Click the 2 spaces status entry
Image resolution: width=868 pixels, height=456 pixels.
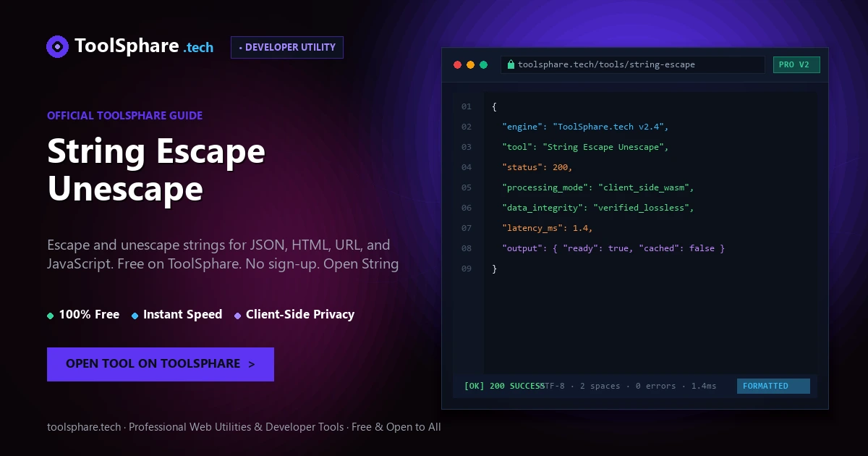[x=600, y=386]
